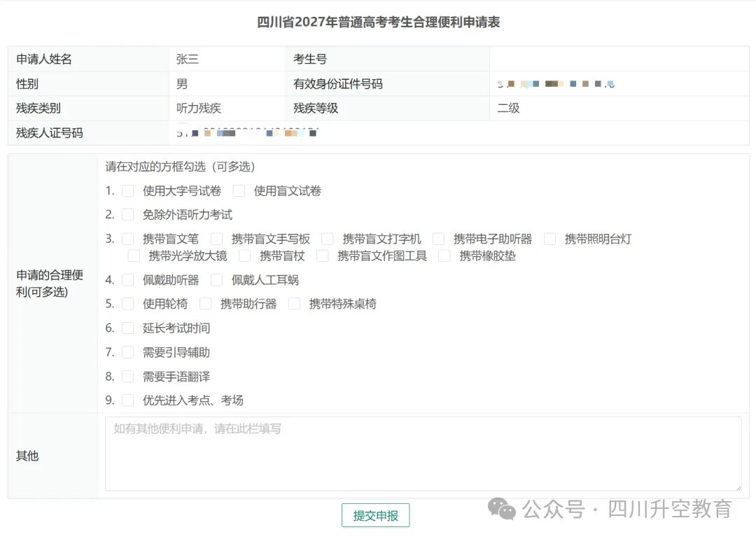Check the 使用大字号试卷 checkbox
756x539 pixels.
128,191
